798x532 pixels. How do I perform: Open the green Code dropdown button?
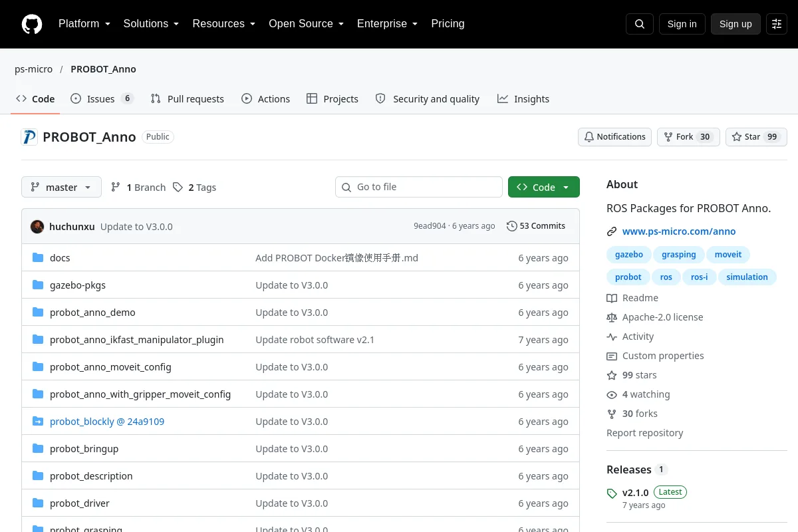pos(544,187)
